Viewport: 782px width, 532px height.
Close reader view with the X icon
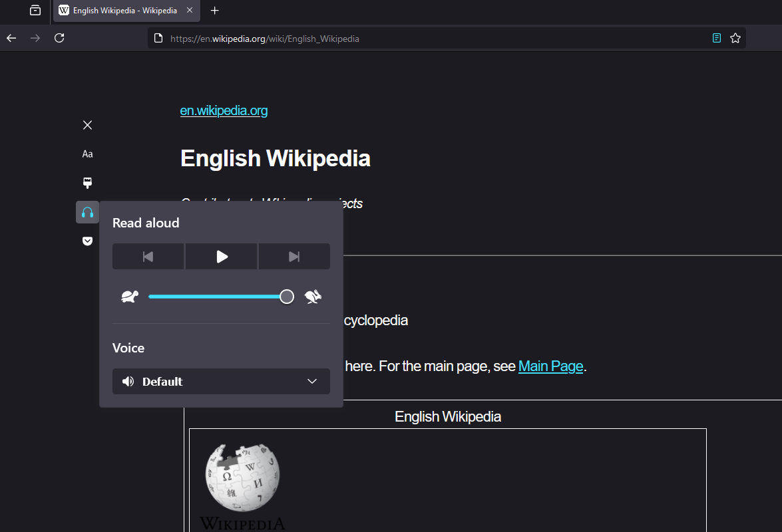click(87, 125)
